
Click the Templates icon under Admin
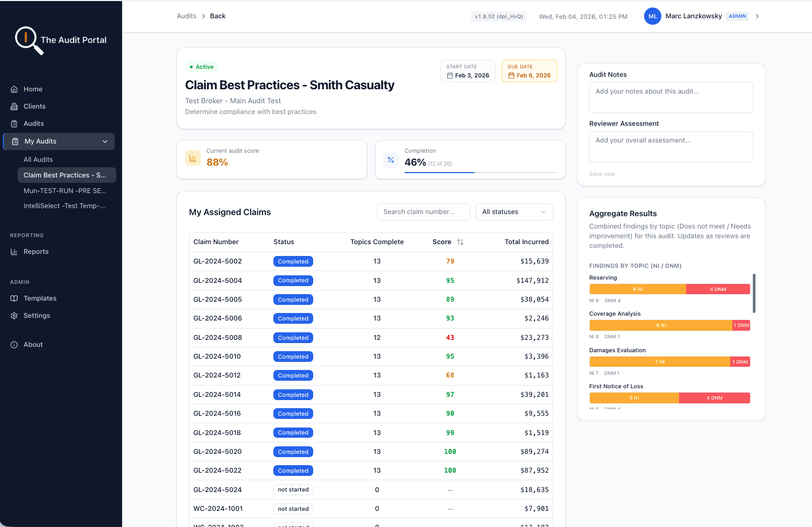pyautogui.click(x=13, y=298)
